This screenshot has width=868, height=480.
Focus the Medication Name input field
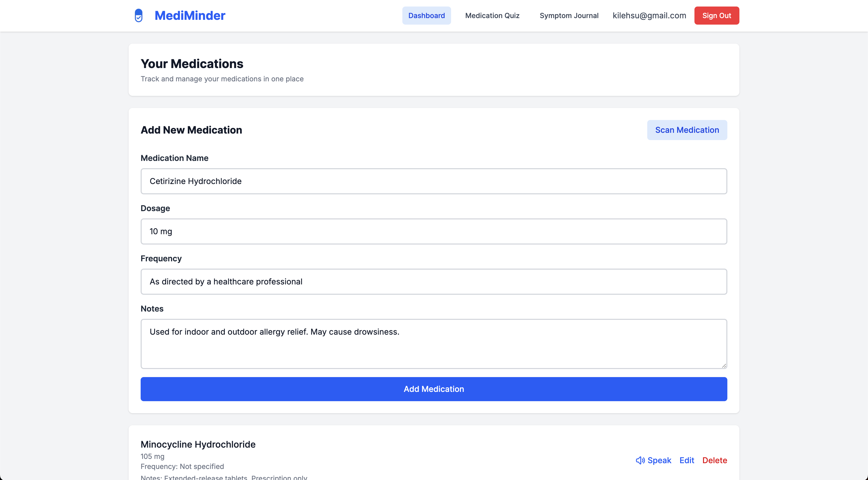click(434, 181)
